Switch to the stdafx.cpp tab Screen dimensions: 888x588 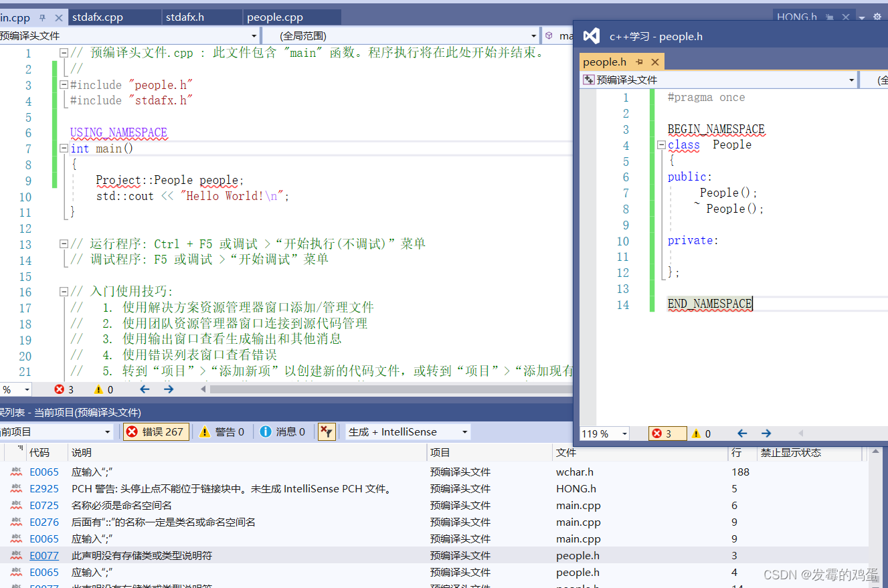[98, 17]
